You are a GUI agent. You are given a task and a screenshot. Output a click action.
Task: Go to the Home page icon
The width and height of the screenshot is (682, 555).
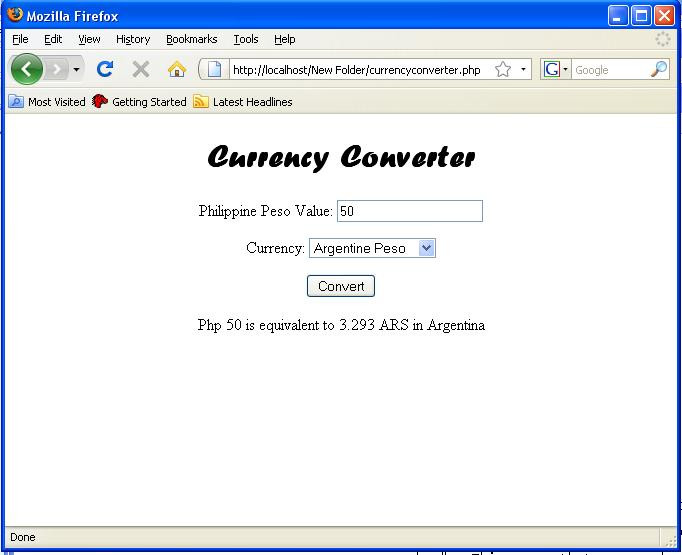coord(177,69)
